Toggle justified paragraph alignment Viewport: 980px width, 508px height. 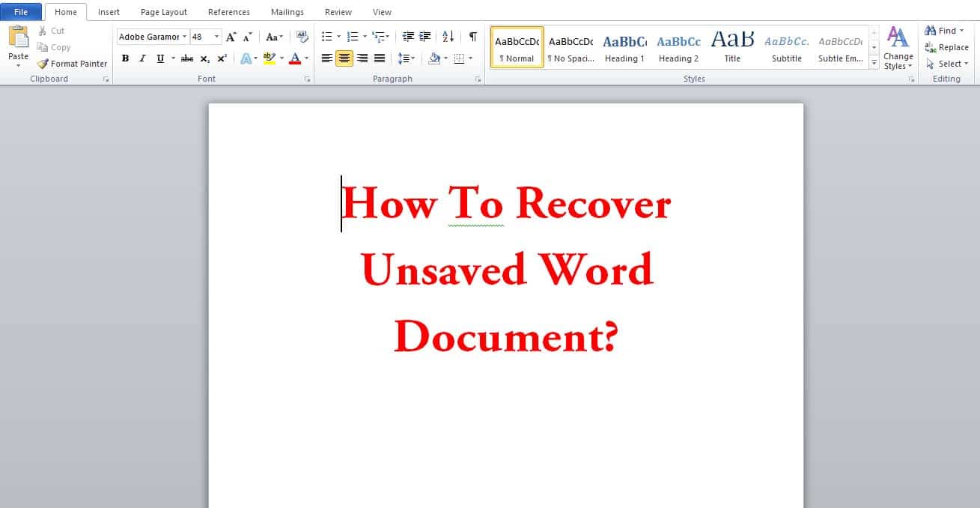pos(380,58)
